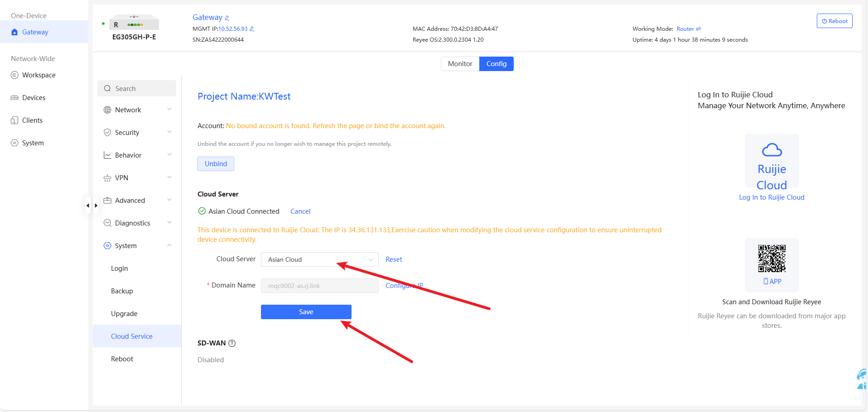Click the Clients icon
This screenshot has width=868, height=412.
pyautogui.click(x=14, y=120)
